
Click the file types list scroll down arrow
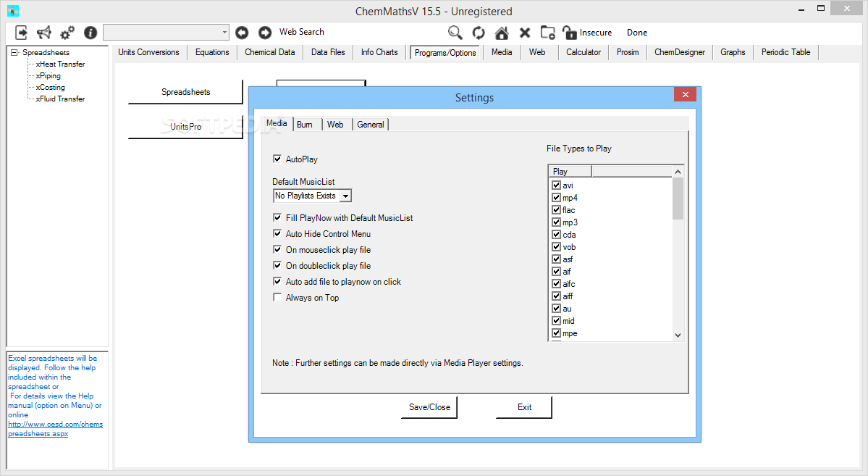tap(678, 335)
